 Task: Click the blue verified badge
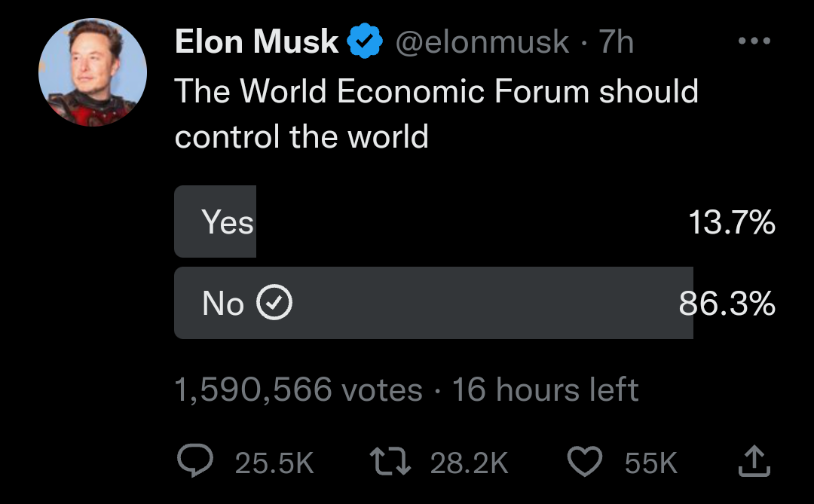366,42
